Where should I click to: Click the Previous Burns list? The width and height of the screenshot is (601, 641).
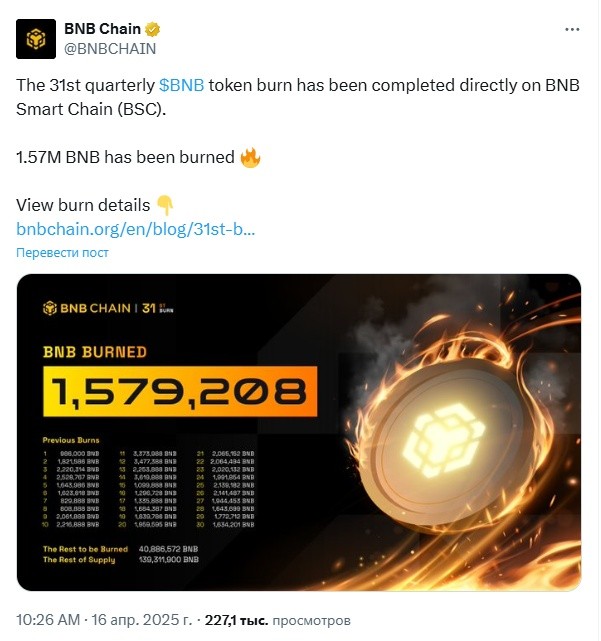point(148,482)
